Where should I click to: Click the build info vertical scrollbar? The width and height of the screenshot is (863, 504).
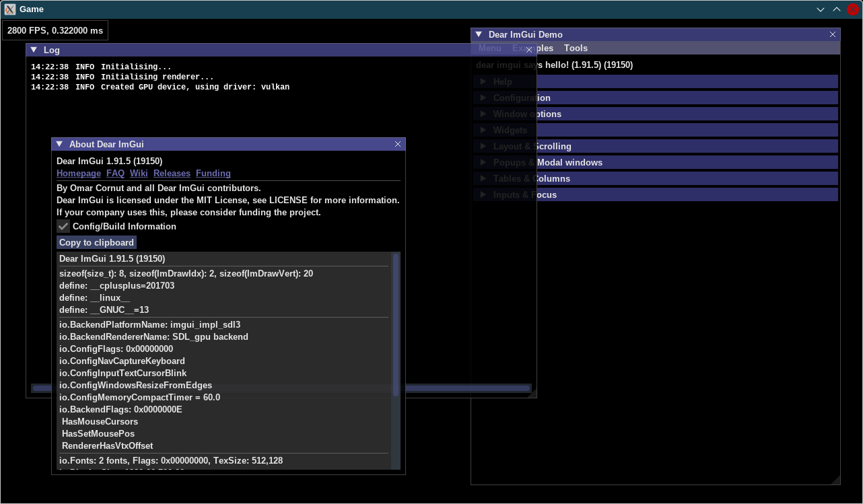point(396,324)
